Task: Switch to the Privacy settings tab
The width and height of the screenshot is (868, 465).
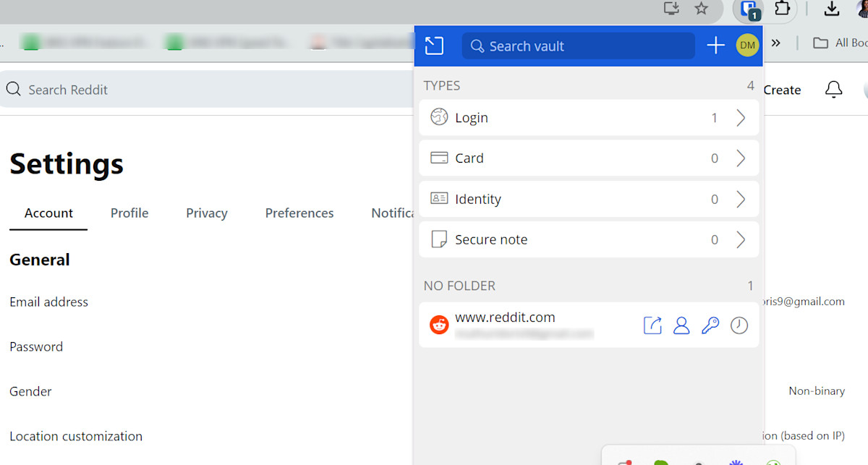Action: point(206,213)
